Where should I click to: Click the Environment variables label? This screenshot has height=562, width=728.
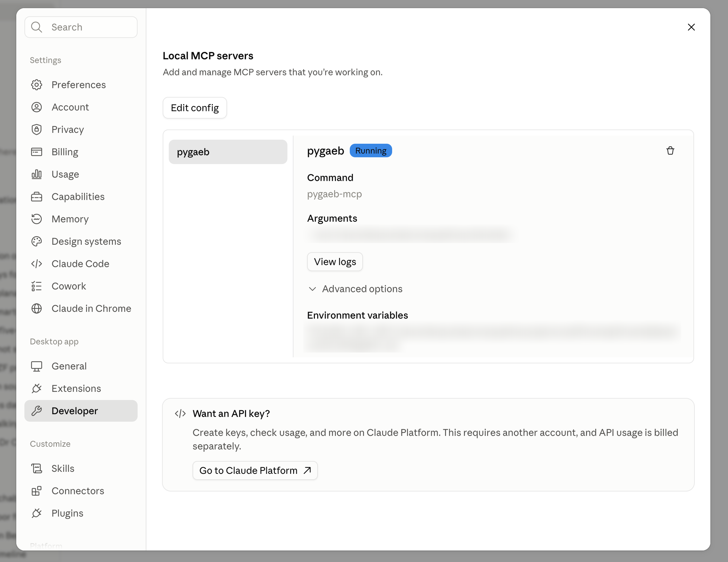coord(358,315)
